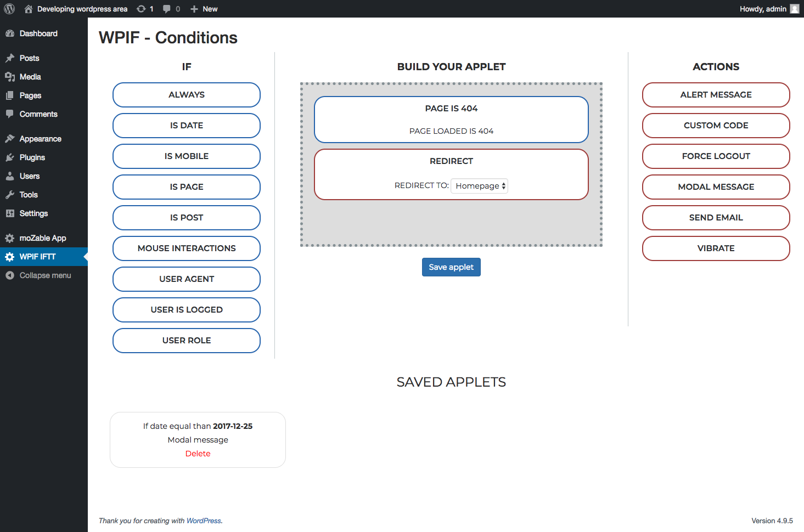Viewport: 804px width, 532px height.
Task: Click the admin avatar thumbnail
Action: (794, 8)
